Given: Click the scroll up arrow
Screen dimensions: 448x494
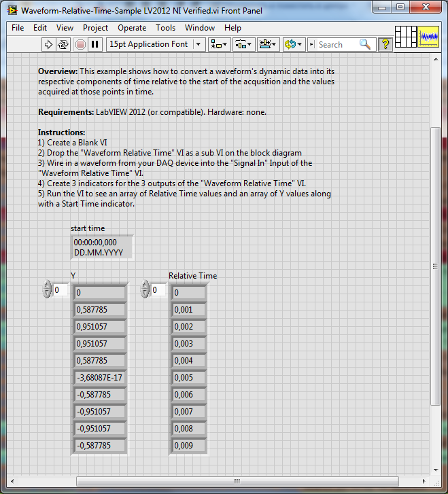Looking at the screenshot, I should click(x=436, y=59).
